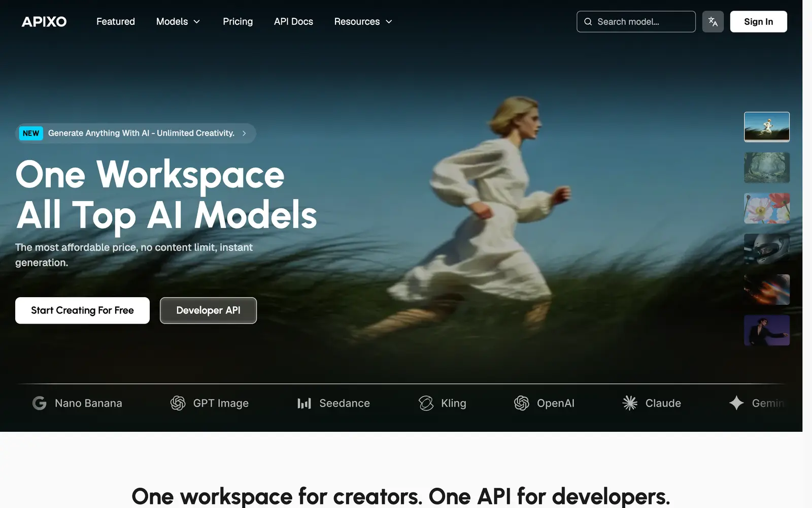Open the Generate Anything With AI banner
Image resolution: width=812 pixels, height=508 pixels.
tap(136, 133)
